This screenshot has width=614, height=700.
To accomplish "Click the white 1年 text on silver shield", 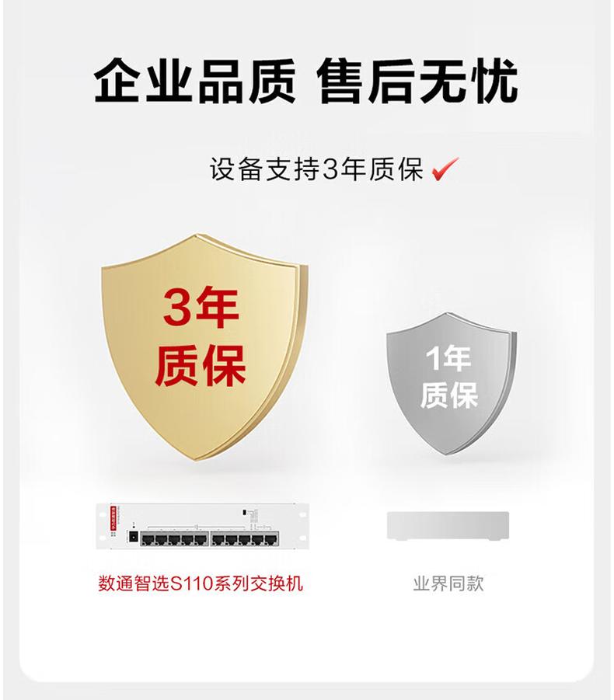I will [448, 358].
